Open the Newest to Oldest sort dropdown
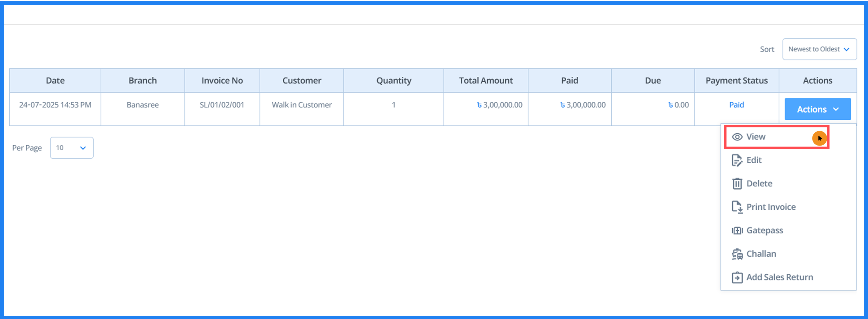Viewport: 868px width, 319px height. (819, 49)
